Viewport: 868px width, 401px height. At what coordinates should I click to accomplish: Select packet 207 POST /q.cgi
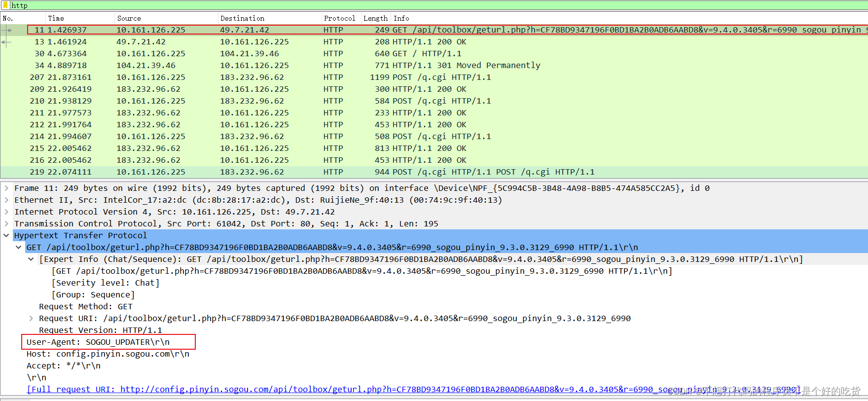[x=434, y=77]
